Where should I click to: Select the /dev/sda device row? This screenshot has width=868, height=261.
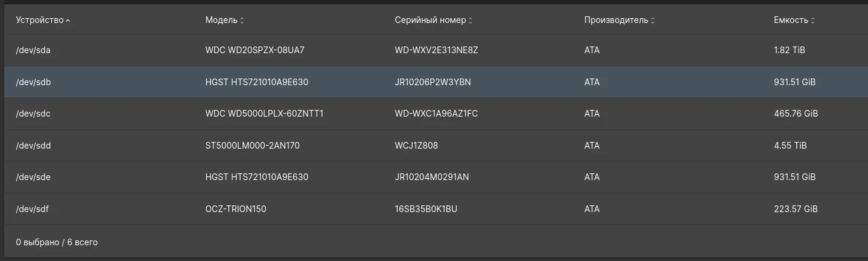pos(436,50)
